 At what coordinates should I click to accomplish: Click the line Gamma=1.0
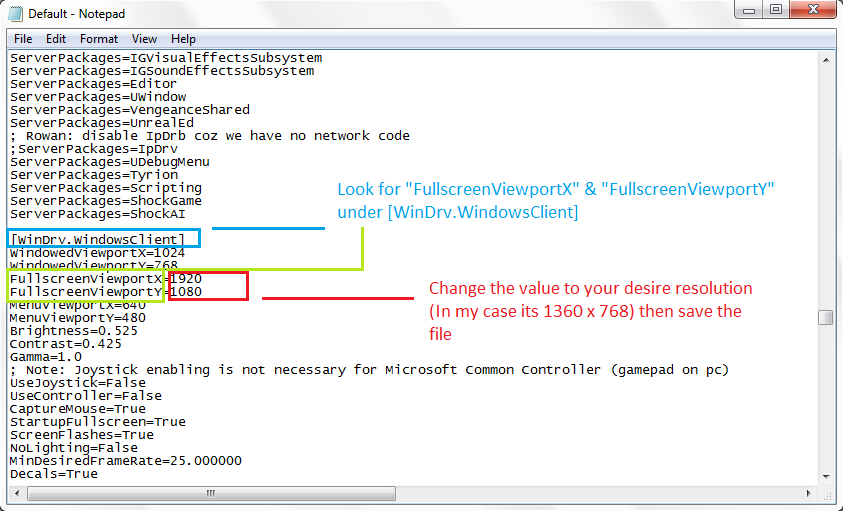click(46, 357)
